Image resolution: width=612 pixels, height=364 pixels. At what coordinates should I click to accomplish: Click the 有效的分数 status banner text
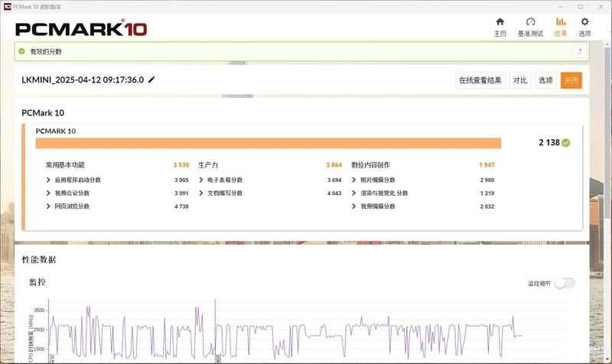[x=46, y=51]
